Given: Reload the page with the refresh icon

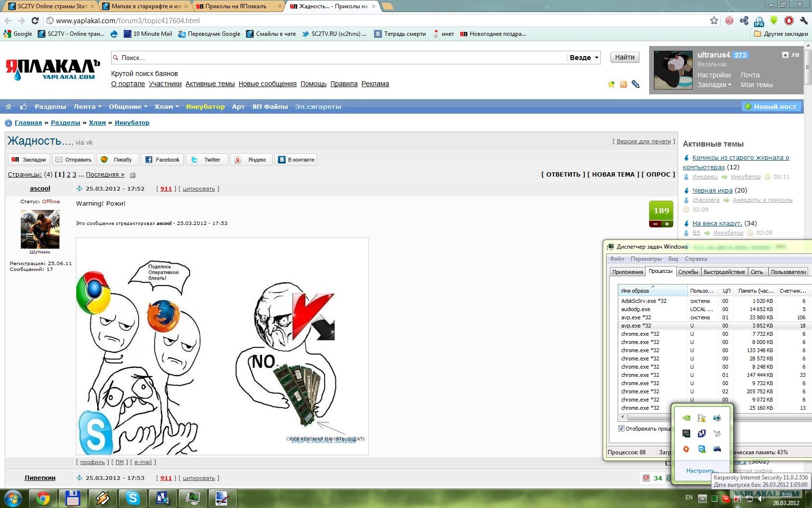Looking at the screenshot, I should pos(35,21).
